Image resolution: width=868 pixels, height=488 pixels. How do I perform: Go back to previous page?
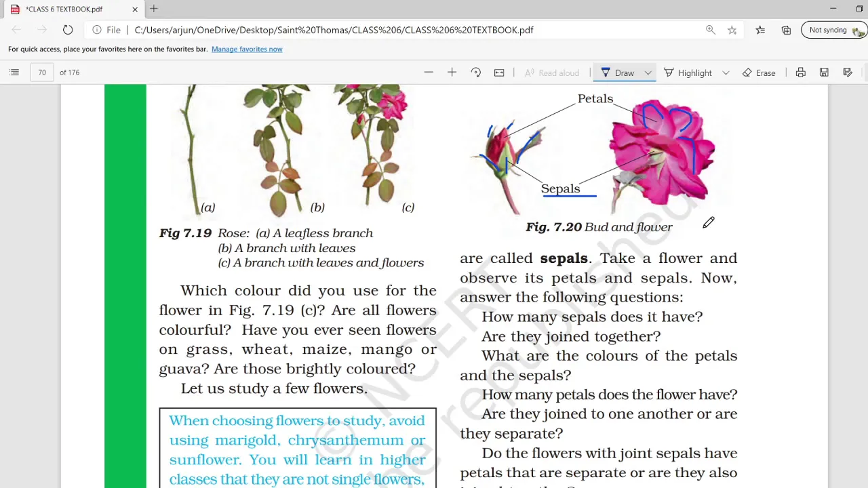[16, 30]
